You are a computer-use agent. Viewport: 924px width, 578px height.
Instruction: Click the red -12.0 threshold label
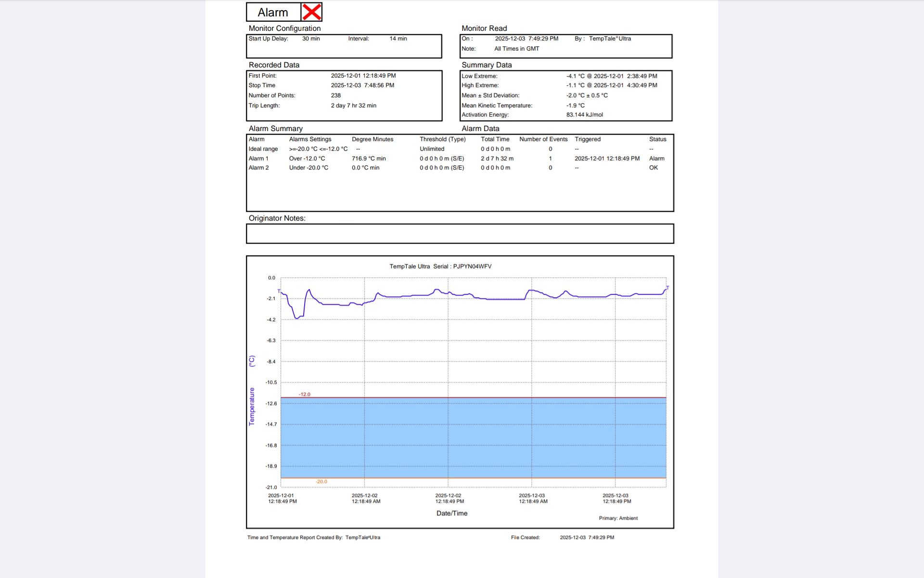click(304, 394)
